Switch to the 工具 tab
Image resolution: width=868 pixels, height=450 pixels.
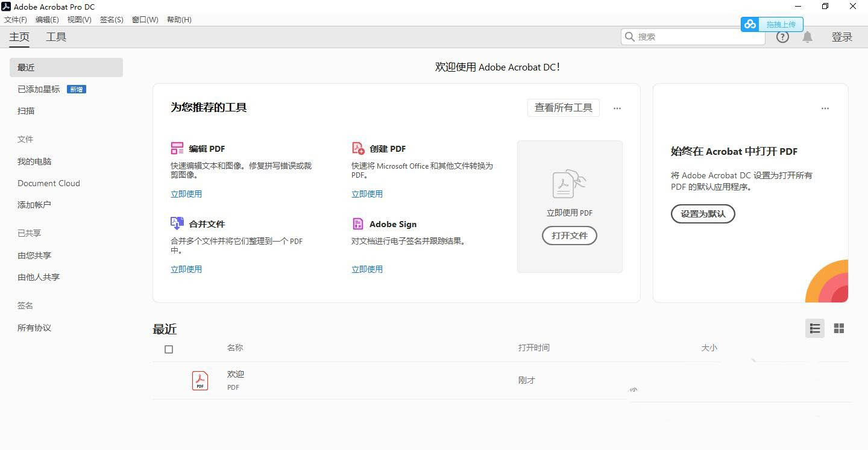[x=56, y=37]
